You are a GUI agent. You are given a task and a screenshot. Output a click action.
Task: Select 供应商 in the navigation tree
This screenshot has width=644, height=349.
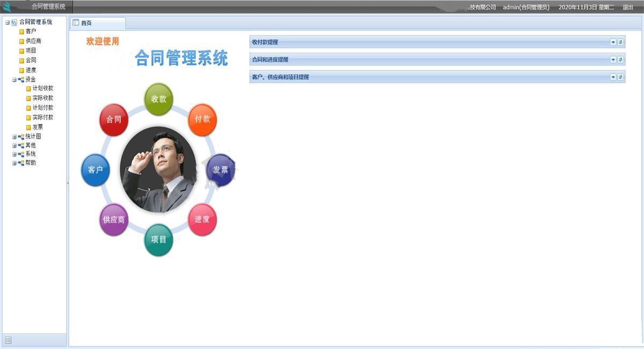pos(34,41)
